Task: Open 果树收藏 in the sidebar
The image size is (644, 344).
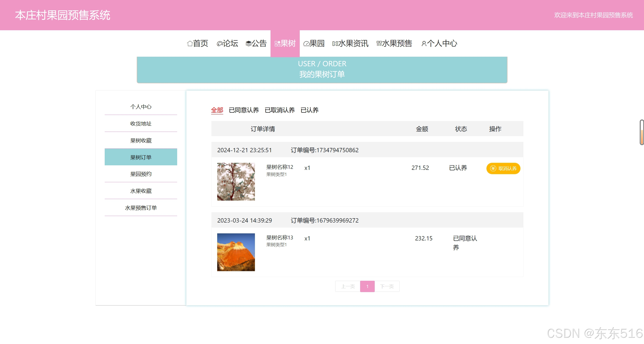Action: (x=141, y=140)
